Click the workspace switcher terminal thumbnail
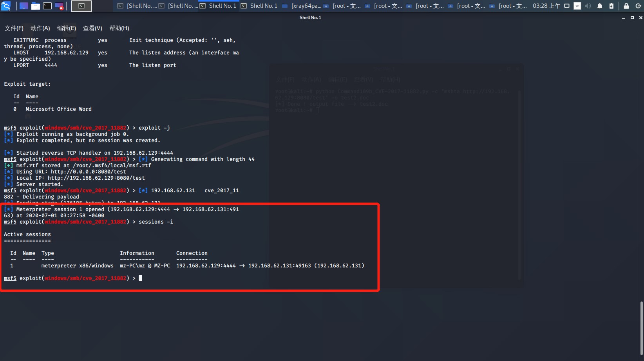This screenshot has height=361, width=644. coord(81,6)
